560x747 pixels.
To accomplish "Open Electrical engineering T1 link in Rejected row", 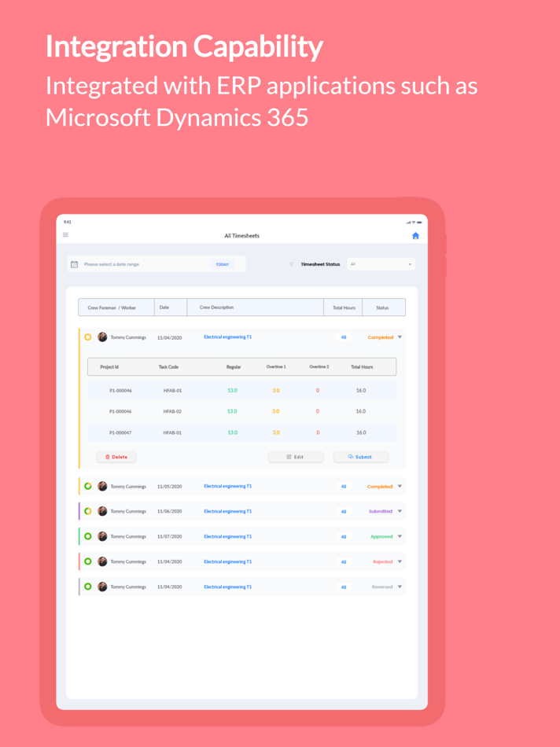I will click(x=228, y=561).
